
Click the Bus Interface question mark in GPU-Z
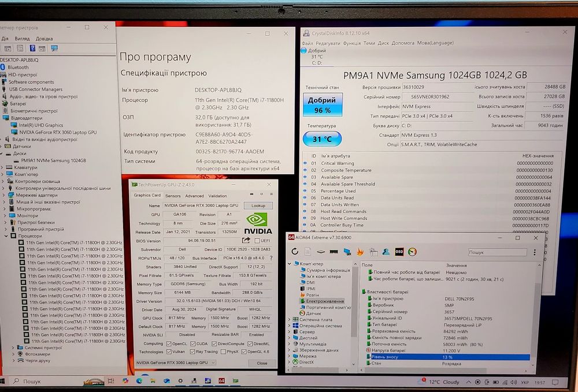(x=271, y=258)
